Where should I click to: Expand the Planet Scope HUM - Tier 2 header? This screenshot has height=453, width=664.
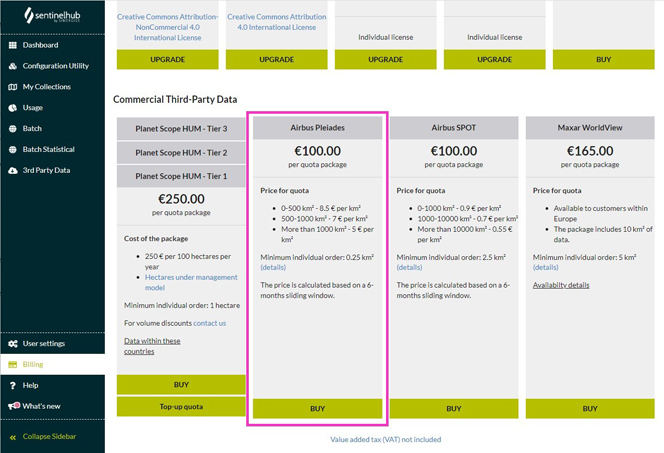(181, 153)
